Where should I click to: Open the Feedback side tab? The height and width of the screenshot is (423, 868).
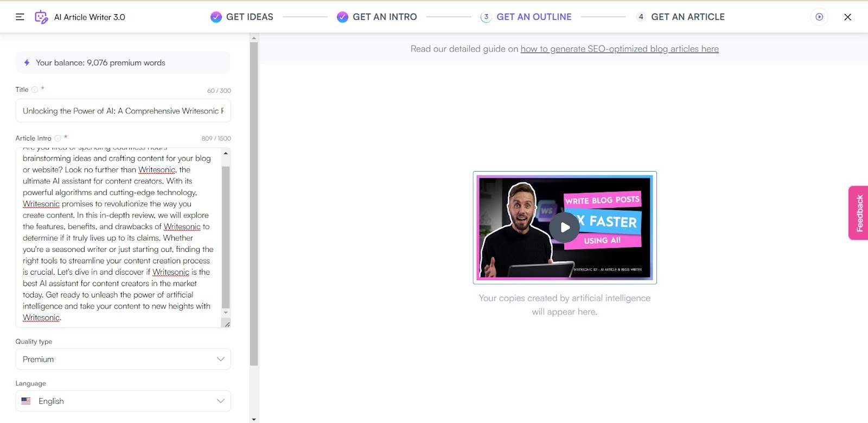[858, 213]
